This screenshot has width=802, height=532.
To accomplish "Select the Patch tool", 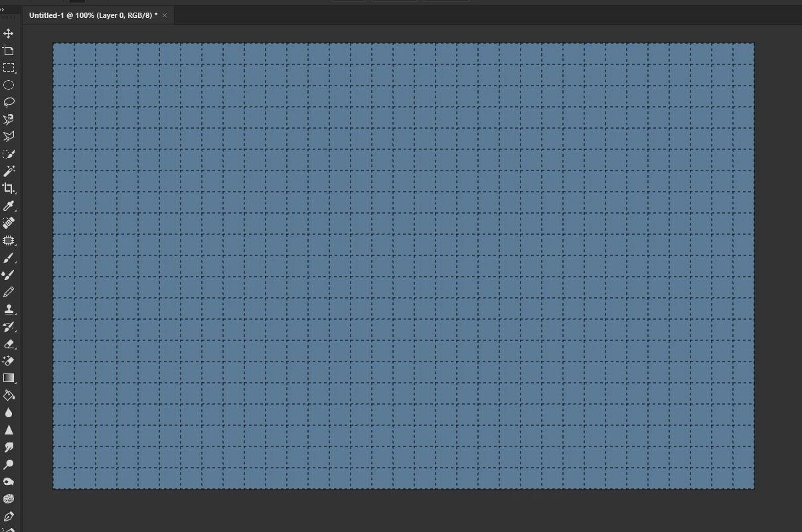I will tap(9, 240).
